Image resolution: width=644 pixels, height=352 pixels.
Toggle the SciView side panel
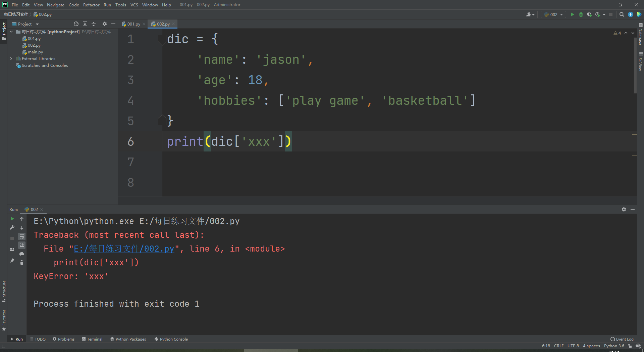[x=640, y=61]
